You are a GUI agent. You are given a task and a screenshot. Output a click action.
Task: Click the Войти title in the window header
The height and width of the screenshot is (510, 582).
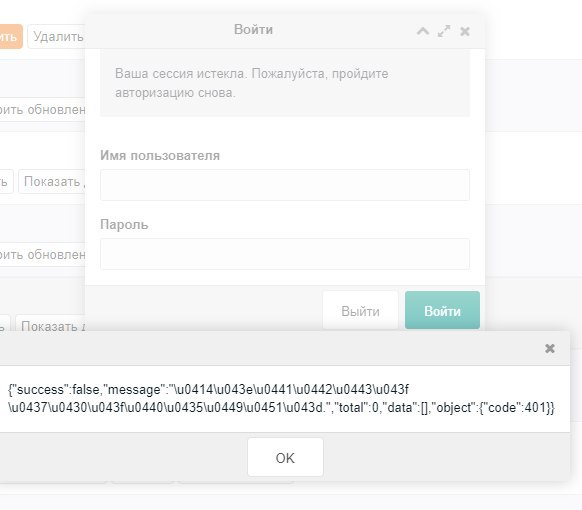253,29
